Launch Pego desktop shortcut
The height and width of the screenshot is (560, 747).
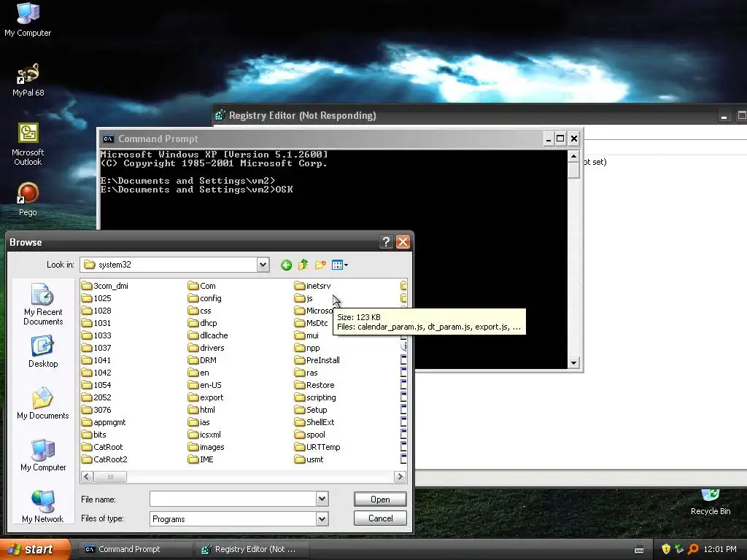[x=28, y=199]
